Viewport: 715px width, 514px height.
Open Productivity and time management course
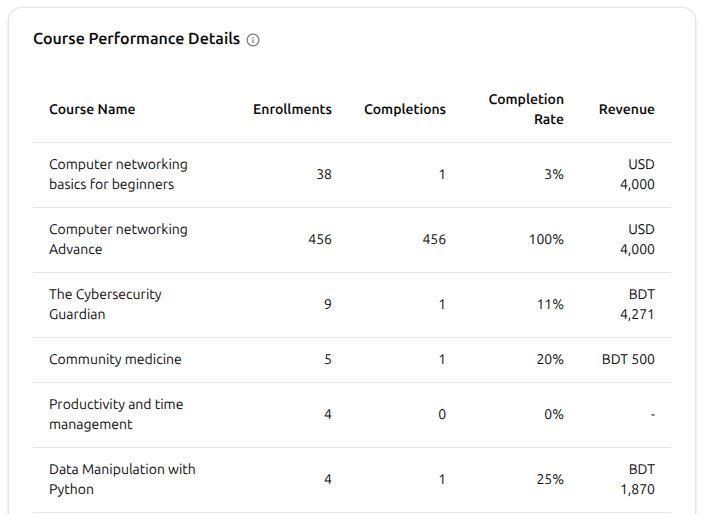pos(116,414)
